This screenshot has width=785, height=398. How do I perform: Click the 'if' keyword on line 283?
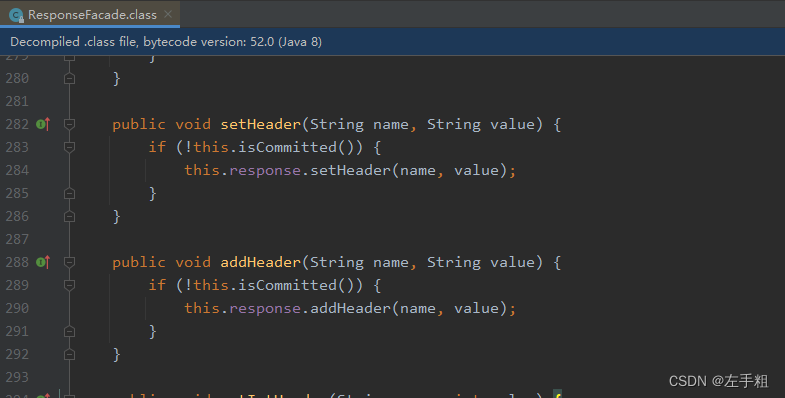[157, 147]
